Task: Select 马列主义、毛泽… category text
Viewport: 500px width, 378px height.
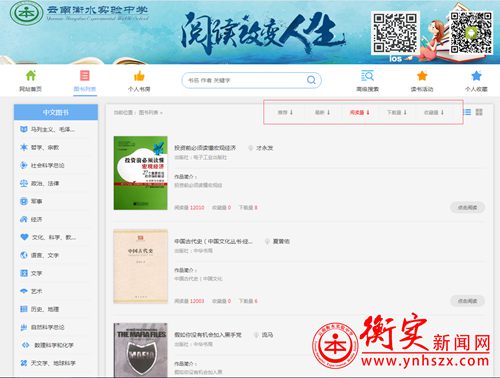Action: [x=53, y=129]
